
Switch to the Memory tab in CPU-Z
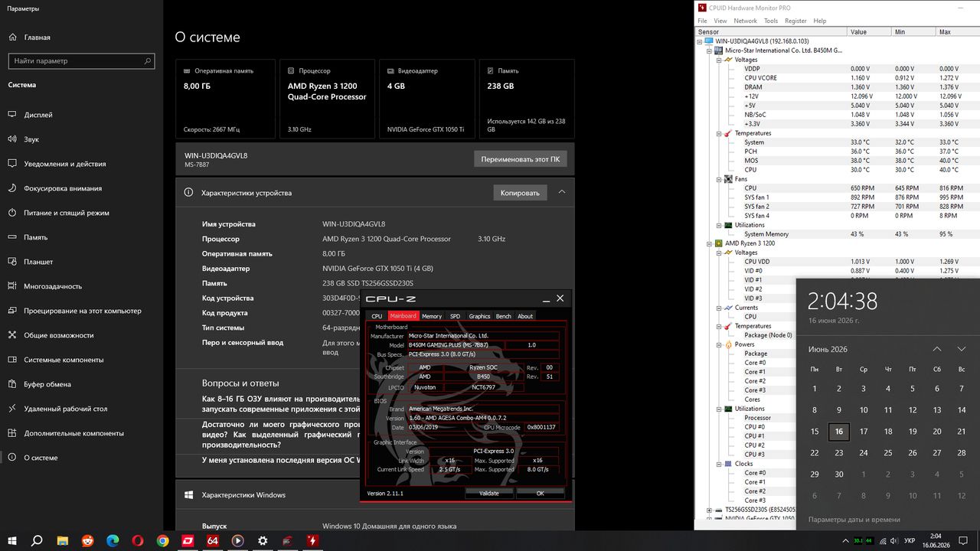[x=432, y=316]
